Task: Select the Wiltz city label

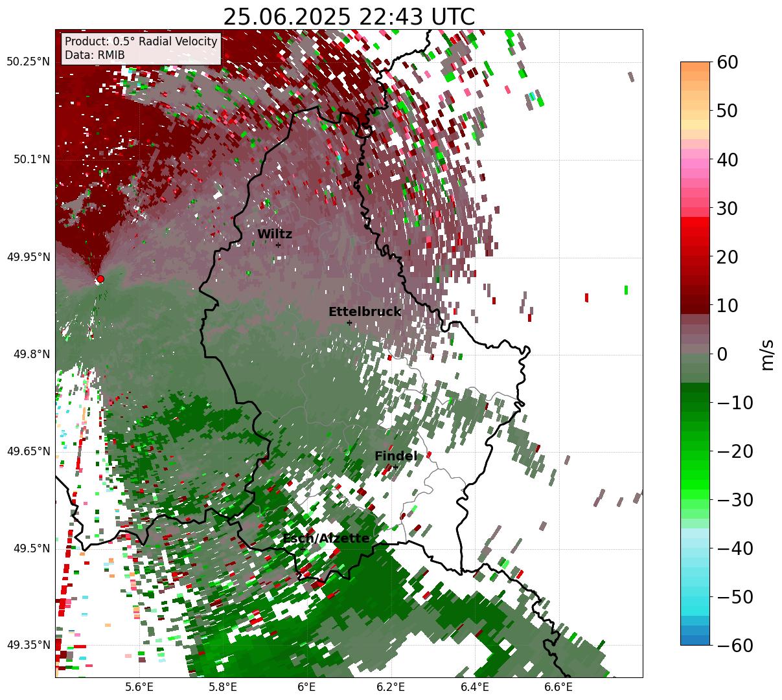Action: coord(275,234)
